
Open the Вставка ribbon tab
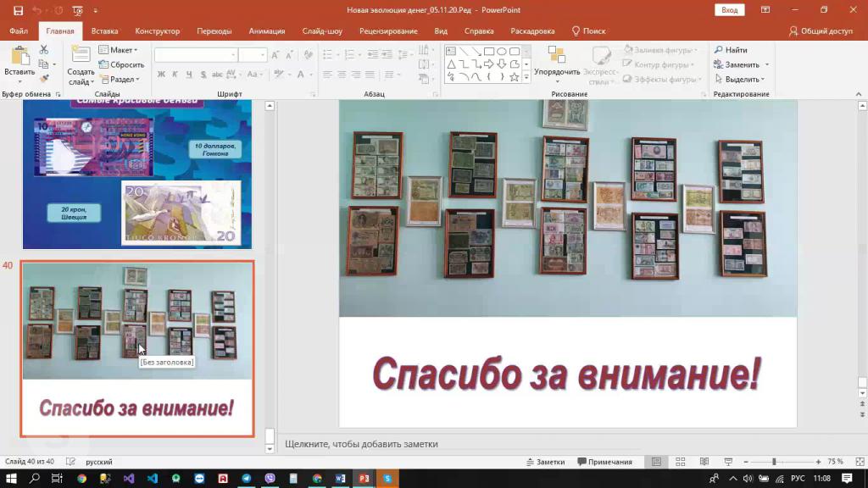click(104, 31)
